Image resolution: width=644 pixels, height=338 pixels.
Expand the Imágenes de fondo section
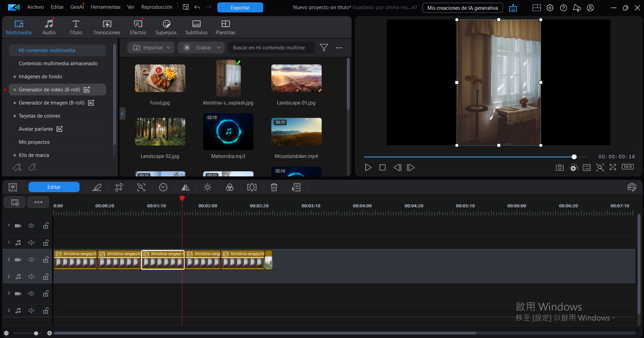tap(15, 76)
